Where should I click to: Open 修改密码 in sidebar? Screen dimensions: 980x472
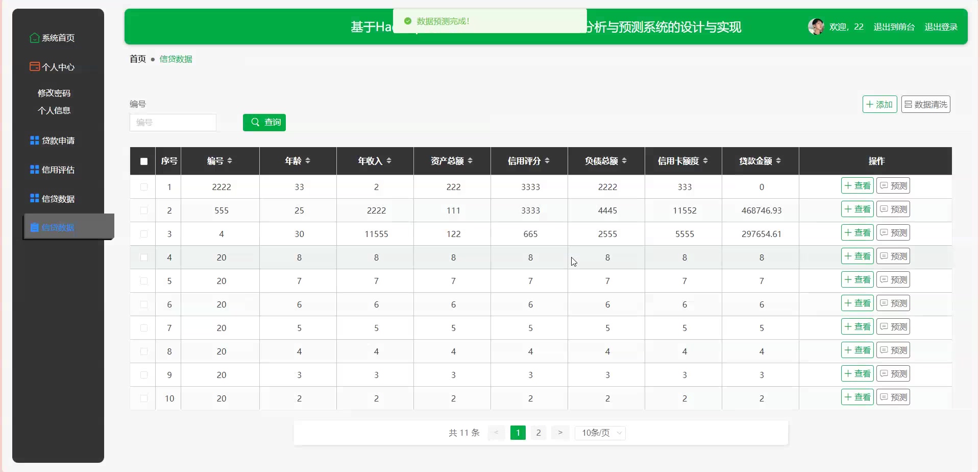pyautogui.click(x=54, y=93)
